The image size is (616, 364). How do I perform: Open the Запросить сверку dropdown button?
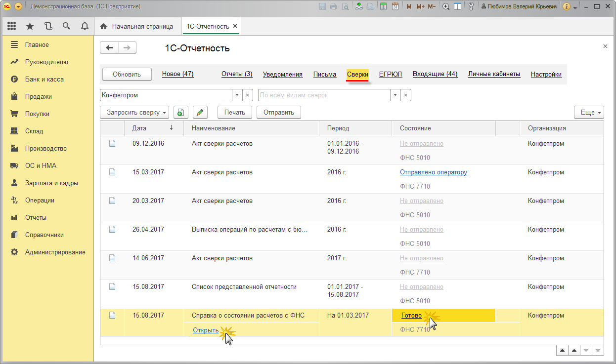134,113
